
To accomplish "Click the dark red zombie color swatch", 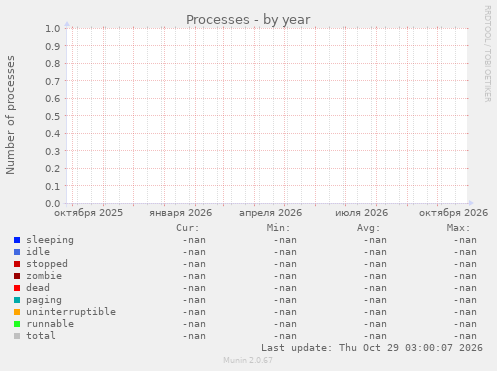I will 17,276.
